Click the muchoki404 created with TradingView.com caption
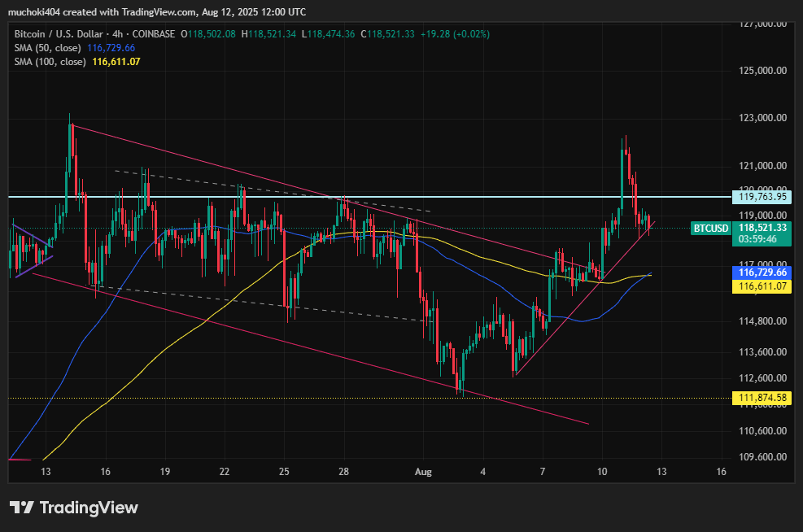803x532 pixels. coord(157,11)
